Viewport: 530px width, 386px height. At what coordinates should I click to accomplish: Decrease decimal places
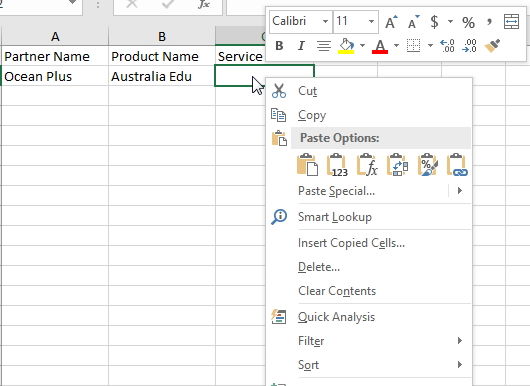click(x=469, y=46)
